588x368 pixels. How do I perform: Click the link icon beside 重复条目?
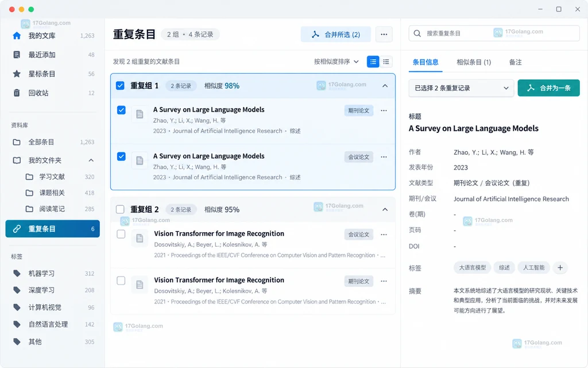point(17,229)
